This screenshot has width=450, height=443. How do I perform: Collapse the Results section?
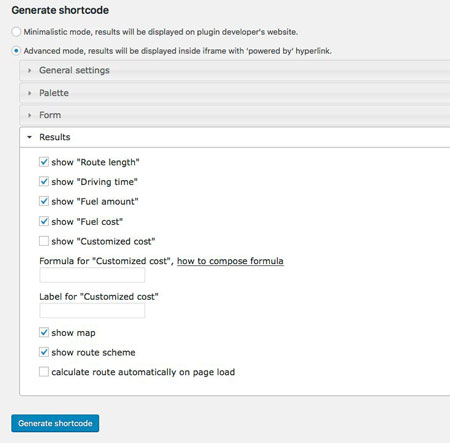point(235,137)
